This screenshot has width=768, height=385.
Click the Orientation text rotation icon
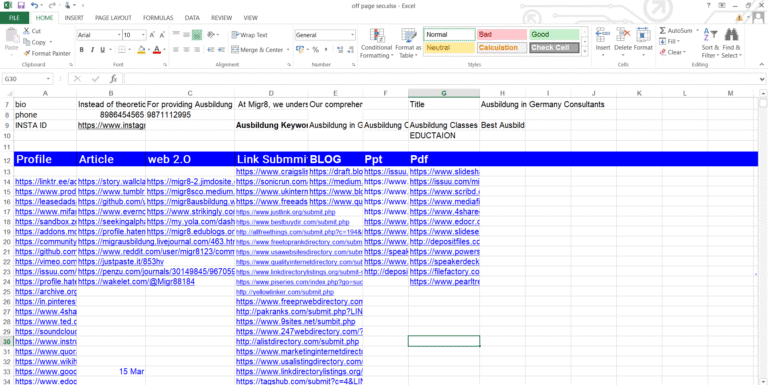211,35
